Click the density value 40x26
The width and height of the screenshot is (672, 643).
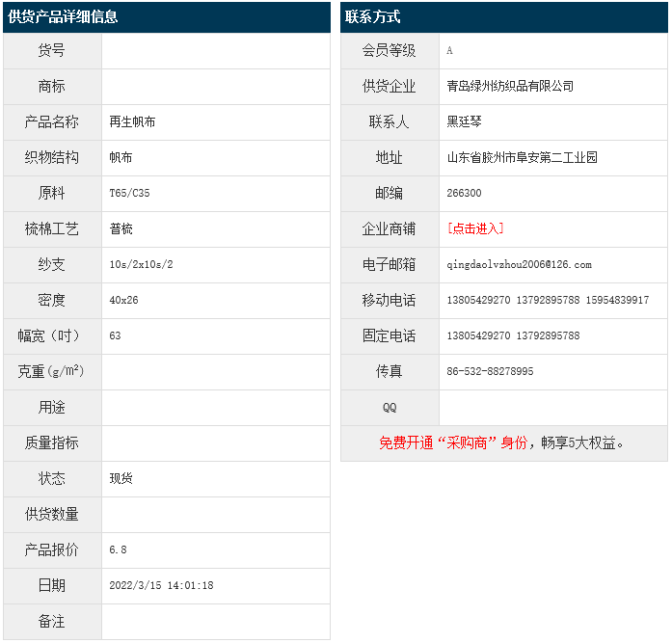coord(123,300)
